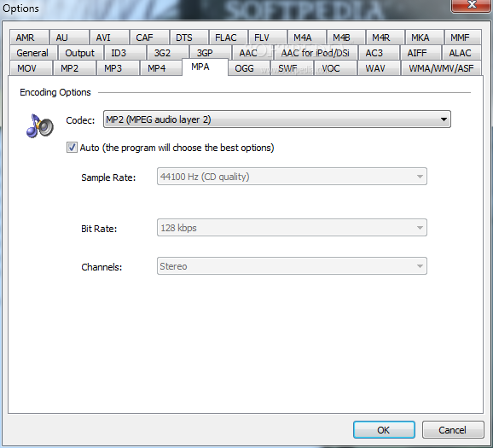Expand the Channels dropdown
This screenshot has height=448, width=493.
[x=292, y=266]
